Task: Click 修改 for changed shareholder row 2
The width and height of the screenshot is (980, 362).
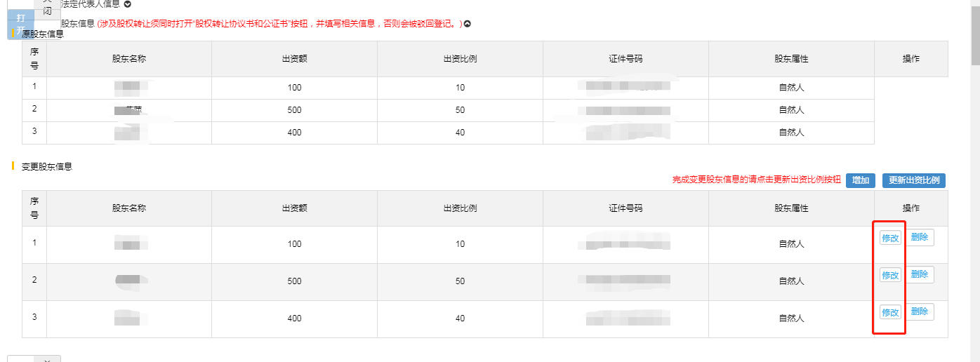Action: tap(890, 275)
